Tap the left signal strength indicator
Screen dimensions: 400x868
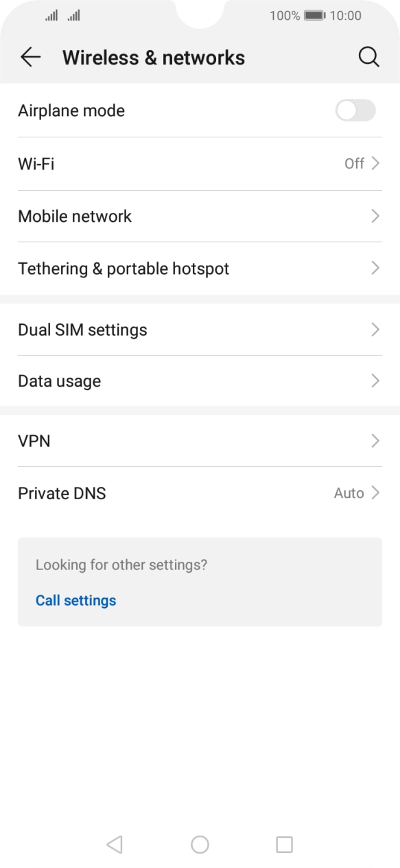coord(50,14)
